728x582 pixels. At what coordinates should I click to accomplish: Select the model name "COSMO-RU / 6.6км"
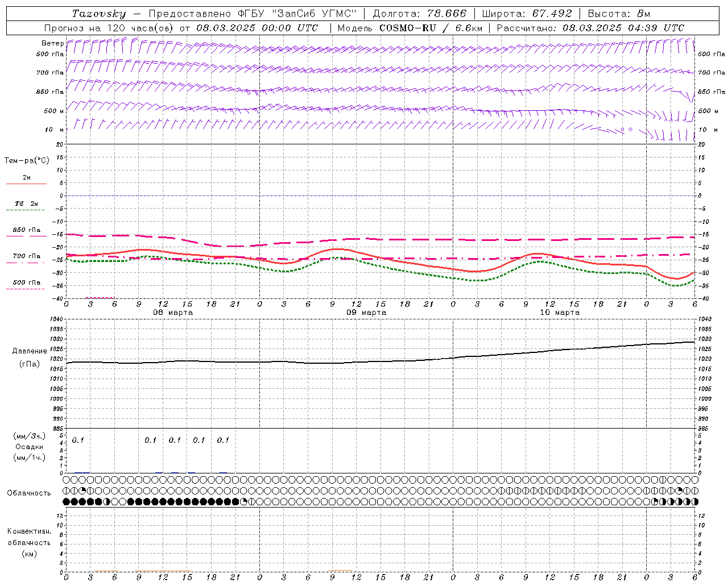[x=431, y=28]
